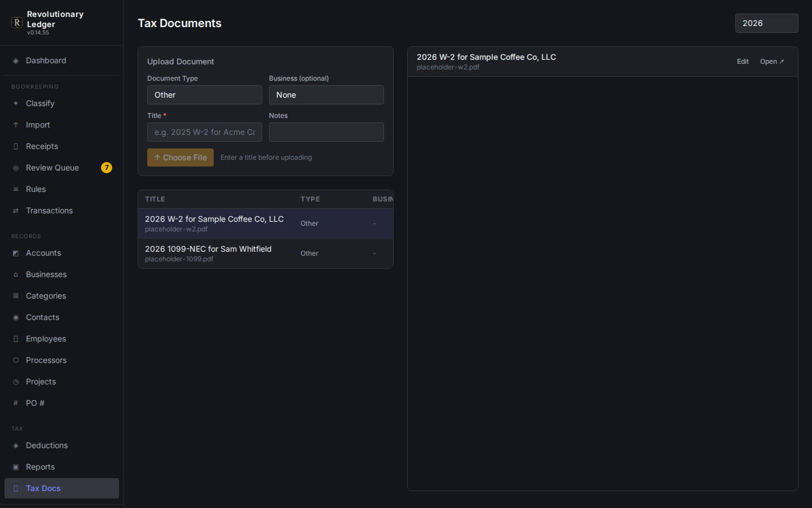Click the Classify sparkle icon
This screenshot has width=812, height=508.
coord(16,104)
